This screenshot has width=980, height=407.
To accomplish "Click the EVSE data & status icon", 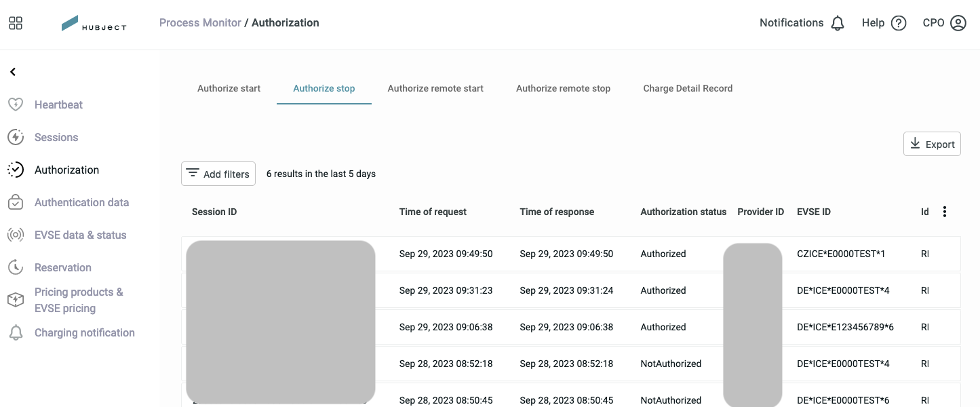I will [x=16, y=235].
